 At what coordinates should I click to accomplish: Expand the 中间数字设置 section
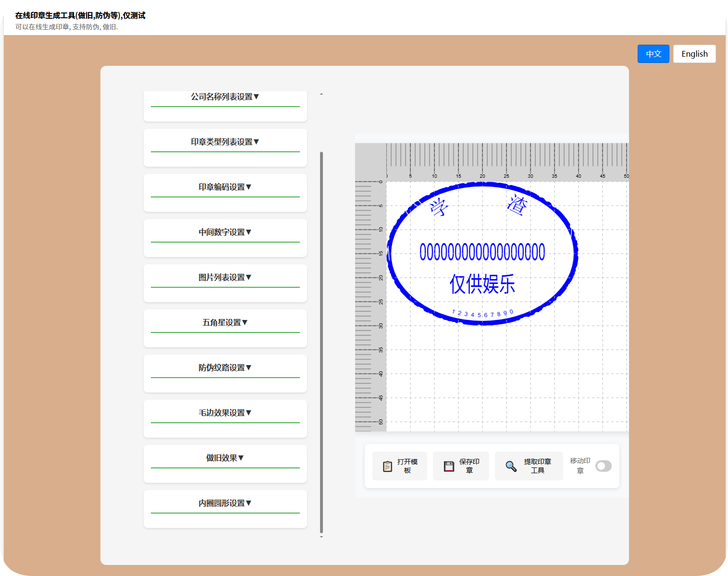(224, 232)
